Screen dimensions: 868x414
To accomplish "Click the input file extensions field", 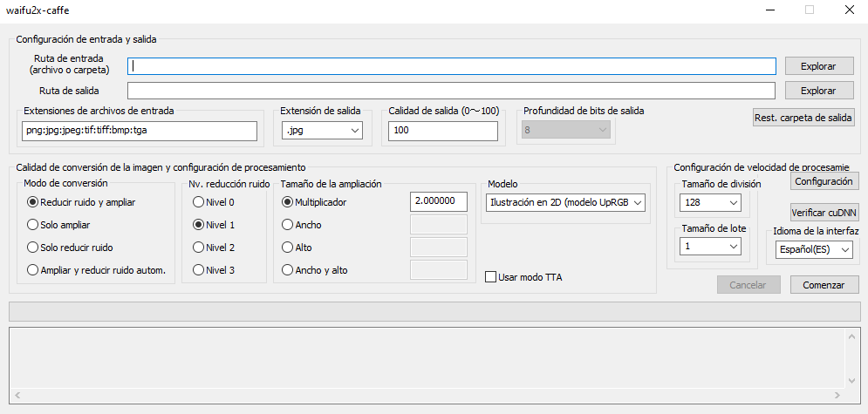I will pyautogui.click(x=140, y=131).
